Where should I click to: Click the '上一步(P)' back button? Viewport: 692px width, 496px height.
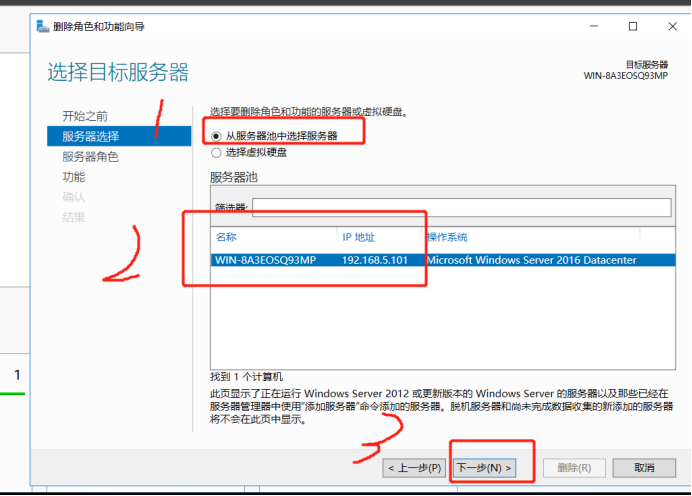[x=414, y=468]
